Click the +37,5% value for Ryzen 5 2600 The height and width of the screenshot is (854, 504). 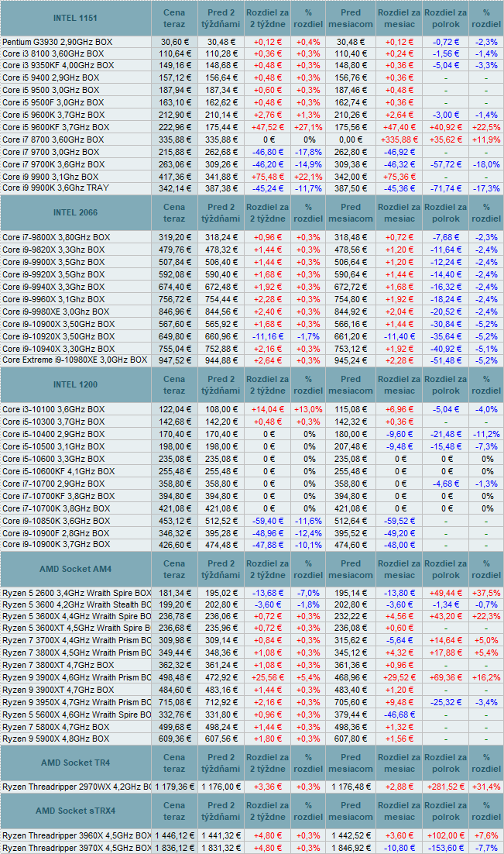[487, 593]
